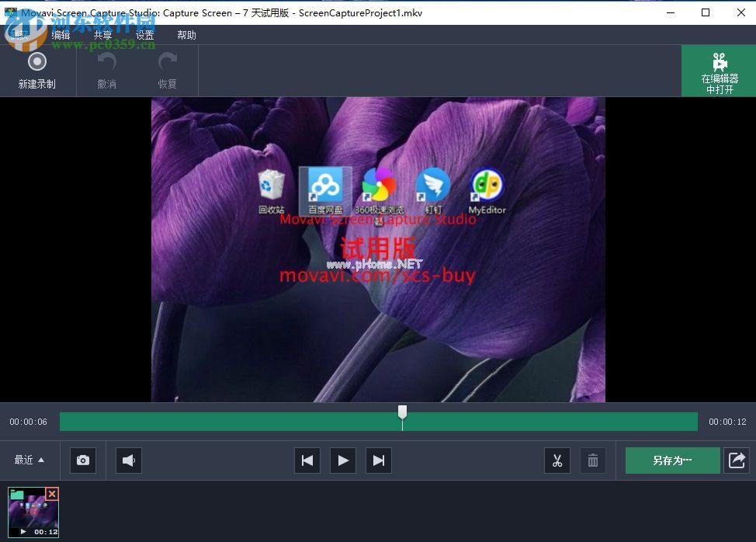
Task: Click the green timeline progress bar
Action: (379, 422)
